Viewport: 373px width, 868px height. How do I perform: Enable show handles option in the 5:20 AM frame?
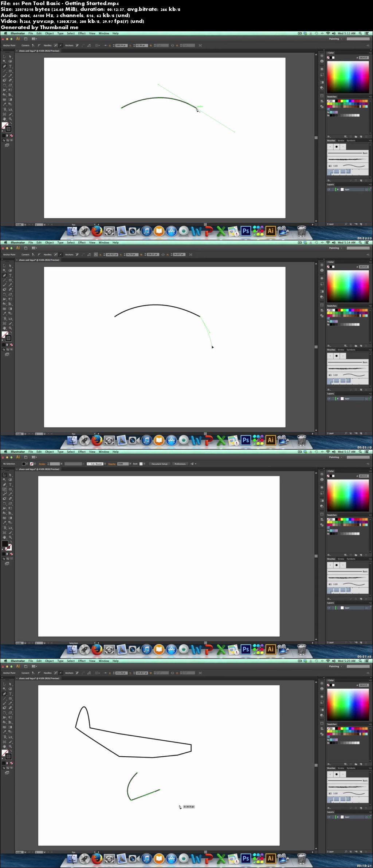56,673
